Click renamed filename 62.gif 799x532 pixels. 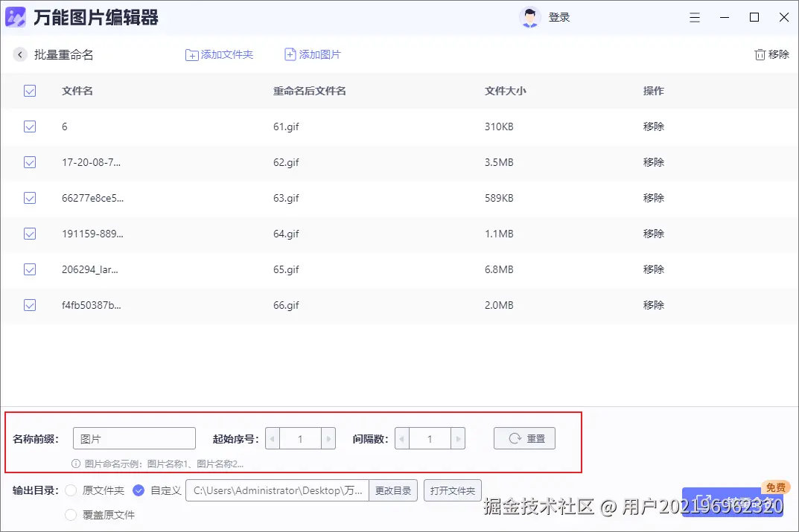(x=286, y=162)
